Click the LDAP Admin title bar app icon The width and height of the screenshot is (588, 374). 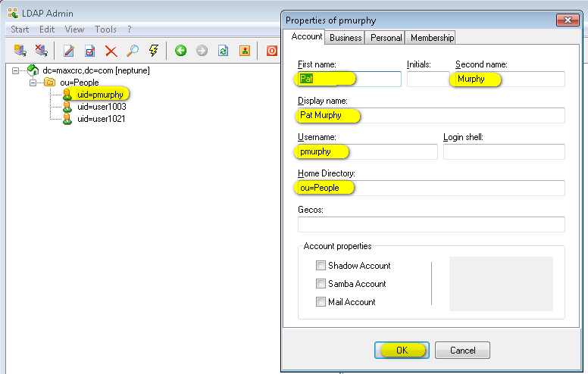pyautogui.click(x=13, y=13)
